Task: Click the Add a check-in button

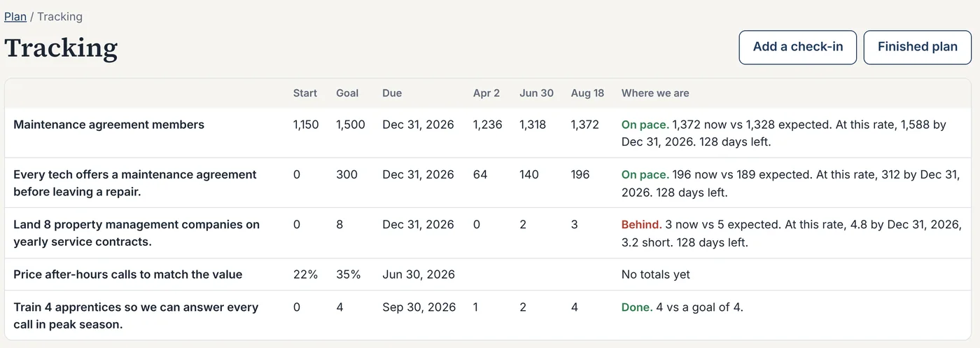Action: [798, 47]
